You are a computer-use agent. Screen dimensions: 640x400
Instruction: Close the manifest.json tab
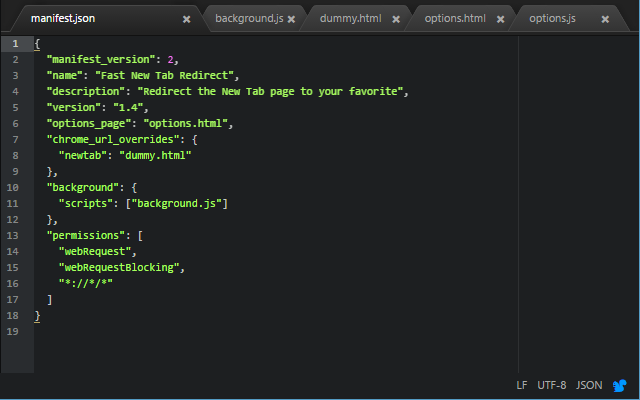click(x=186, y=19)
